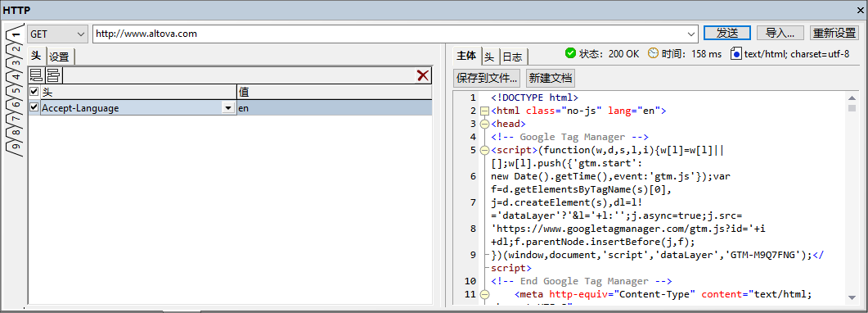
Task: Switch to request tab 8
Action: pyautogui.click(x=16, y=132)
